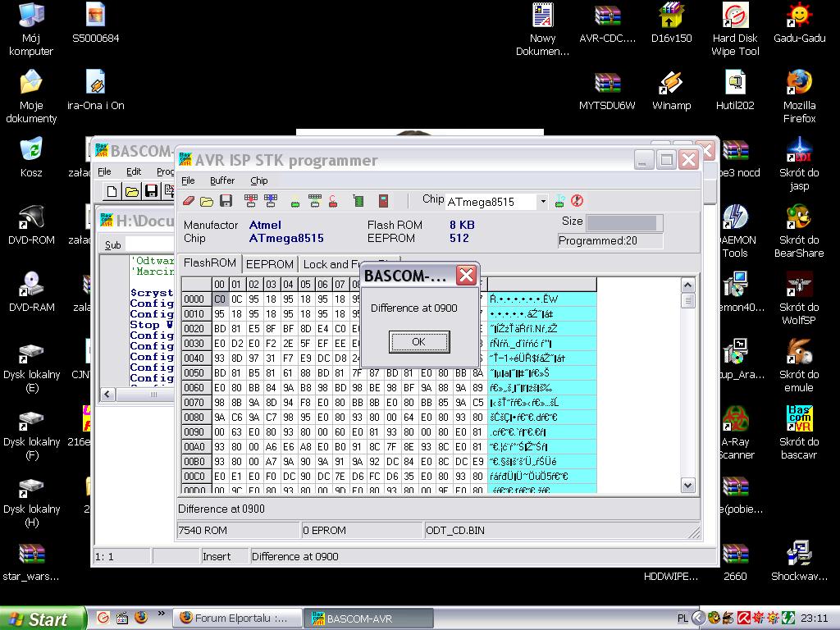
Task: Click the pink eraser erase-chip icon
Action: 189,202
